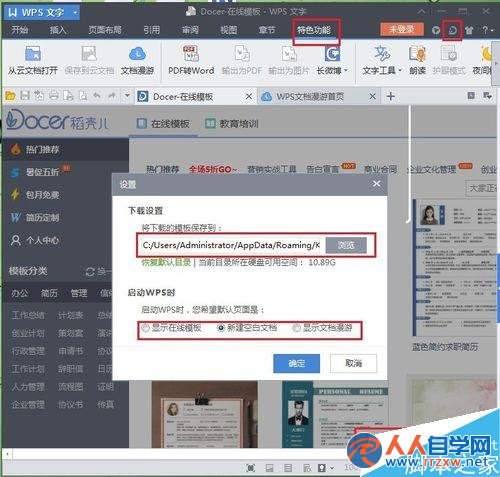Open the 开始 ribbon tab
Viewport: 500px width, 477px height.
pyautogui.click(x=20, y=30)
